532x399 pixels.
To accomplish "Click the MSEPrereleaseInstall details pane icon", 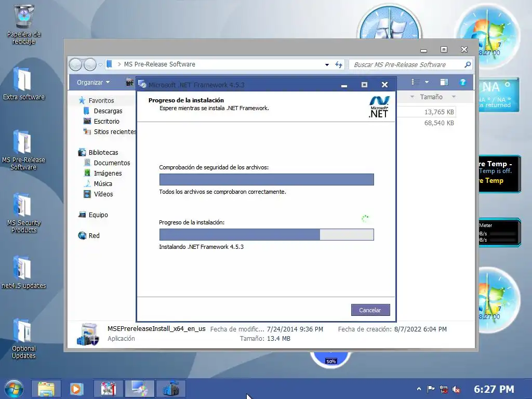I will click(x=88, y=334).
